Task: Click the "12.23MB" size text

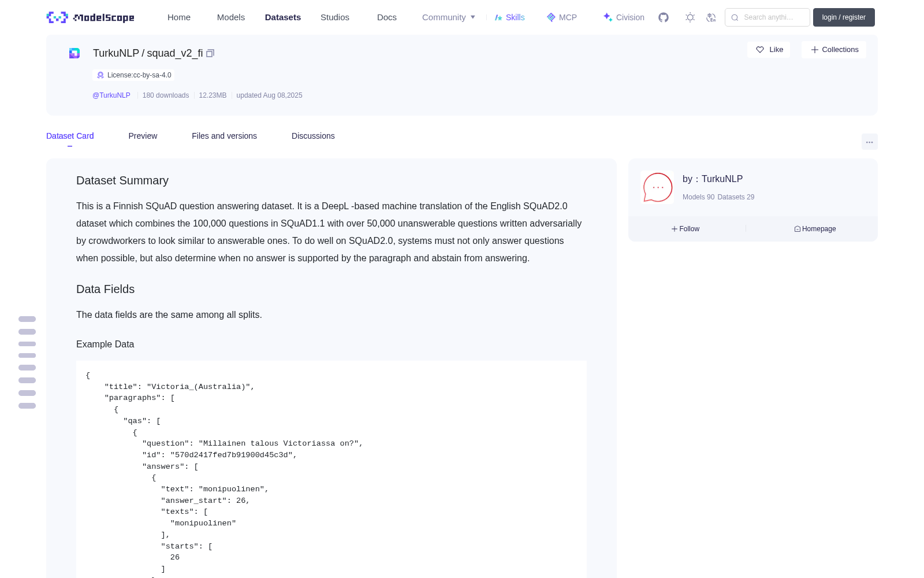Action: click(x=213, y=95)
